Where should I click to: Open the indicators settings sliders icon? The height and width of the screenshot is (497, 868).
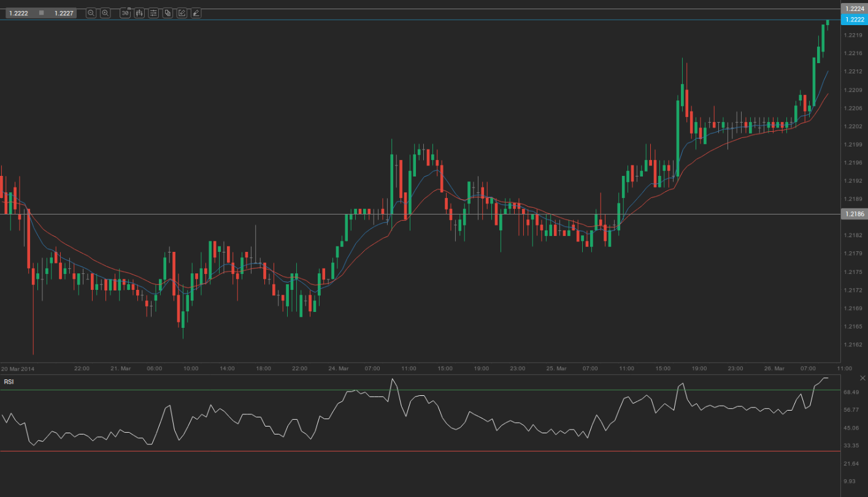[153, 13]
